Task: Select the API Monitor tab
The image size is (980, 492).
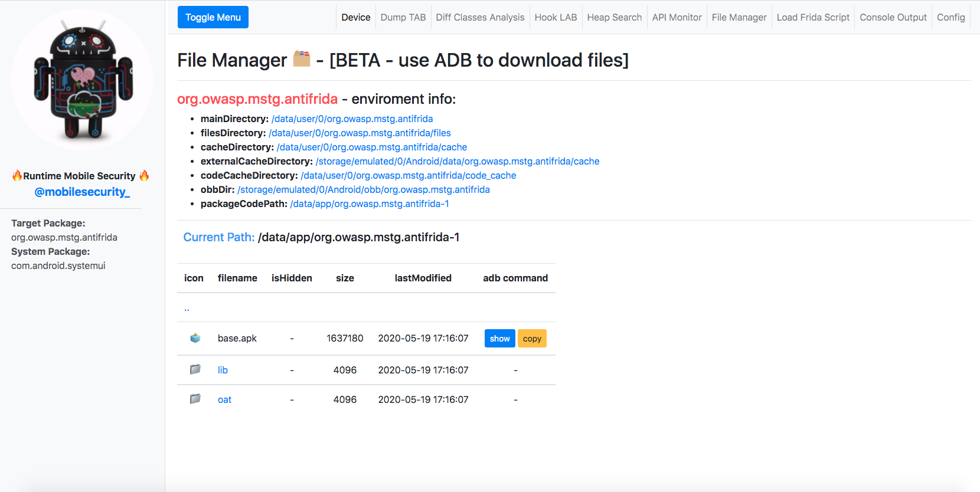Action: point(677,18)
